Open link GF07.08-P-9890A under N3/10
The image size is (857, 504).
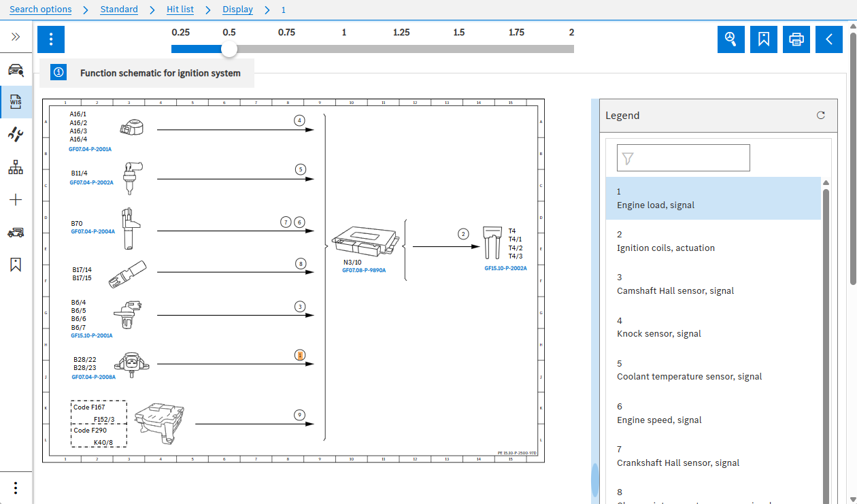coord(364,270)
